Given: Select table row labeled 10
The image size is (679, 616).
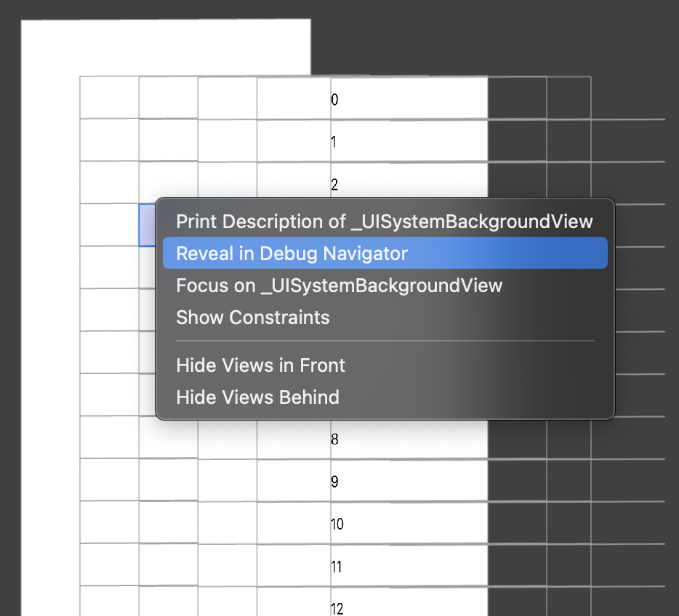Looking at the screenshot, I should click(409, 523).
